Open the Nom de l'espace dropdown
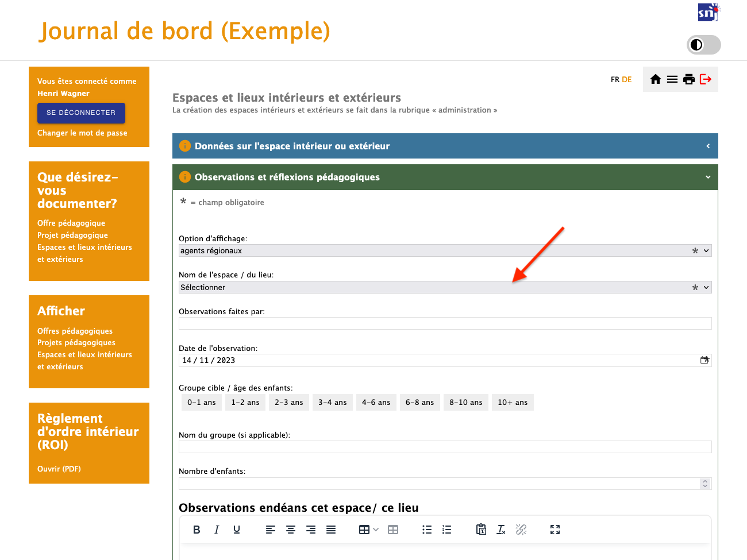 [445, 287]
